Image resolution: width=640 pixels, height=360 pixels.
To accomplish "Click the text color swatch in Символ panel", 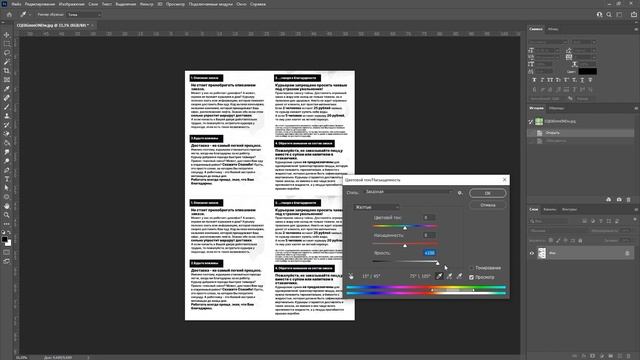I will pyautogui.click(x=587, y=71).
